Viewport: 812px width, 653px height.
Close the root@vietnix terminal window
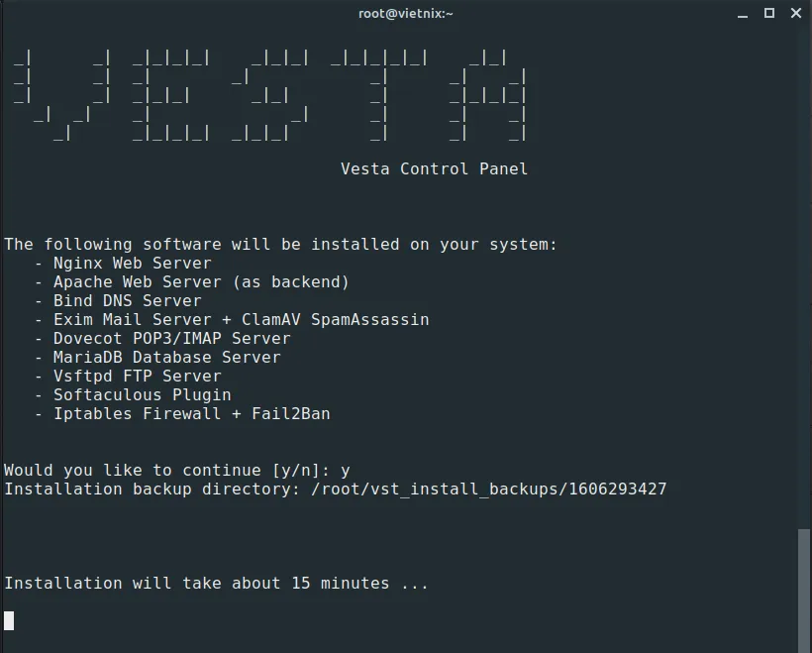796,14
